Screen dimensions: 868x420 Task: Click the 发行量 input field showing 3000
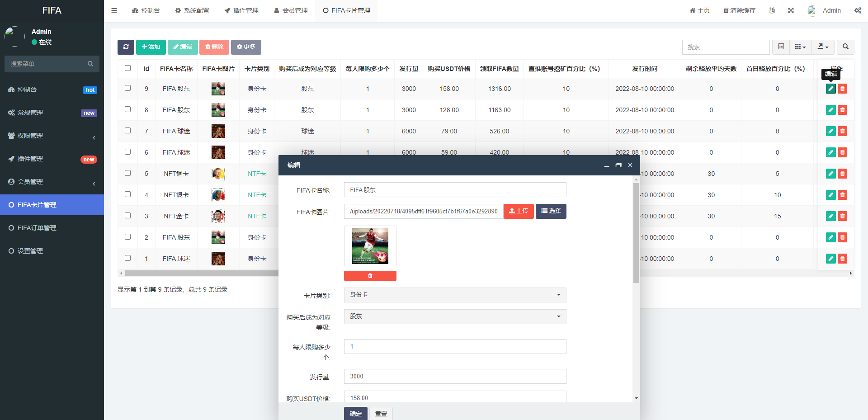pos(455,377)
